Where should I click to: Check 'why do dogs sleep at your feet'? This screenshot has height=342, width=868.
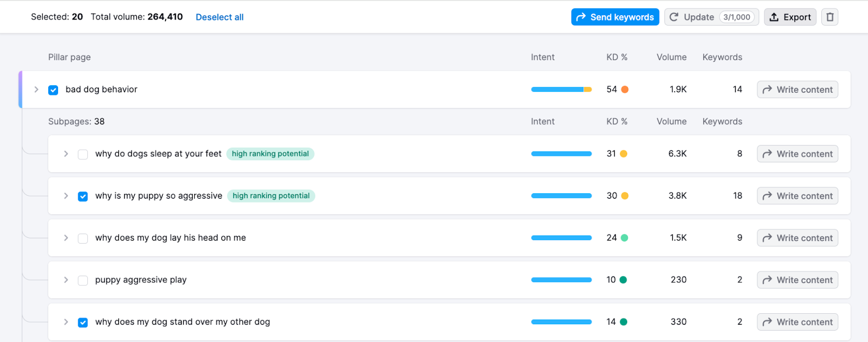pos(83,154)
